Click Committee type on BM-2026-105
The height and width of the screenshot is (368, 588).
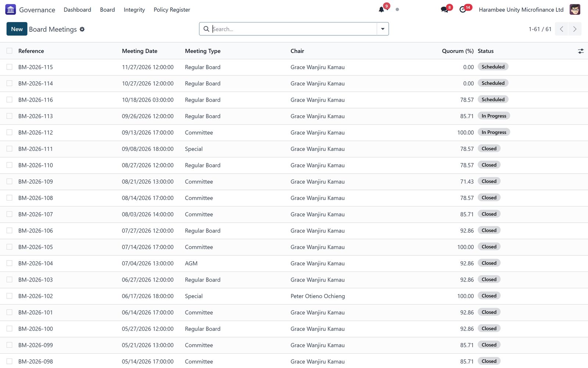click(199, 247)
